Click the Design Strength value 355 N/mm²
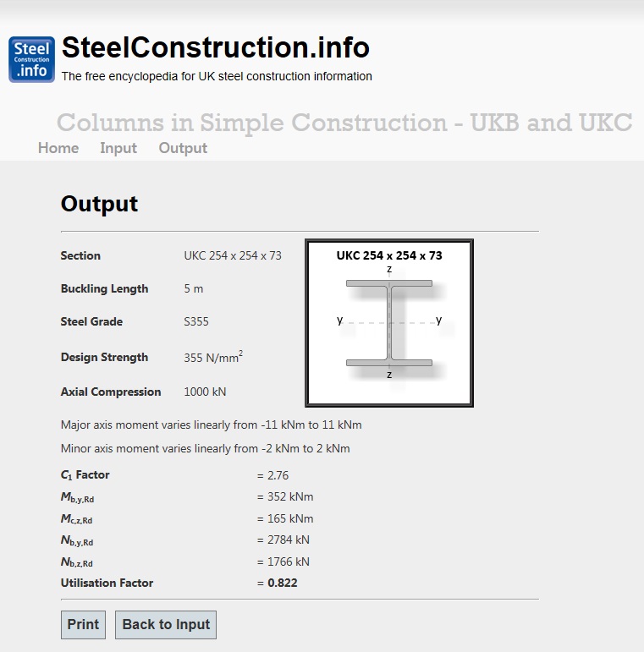This screenshot has width=644, height=652. click(213, 358)
